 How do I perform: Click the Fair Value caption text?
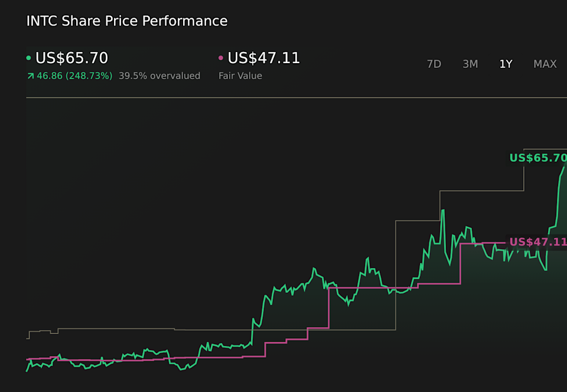click(240, 76)
